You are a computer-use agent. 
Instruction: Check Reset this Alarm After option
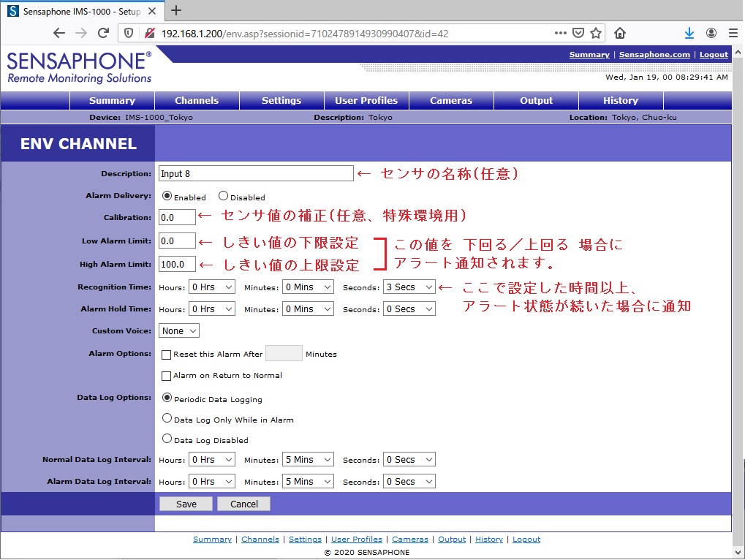tap(166, 355)
